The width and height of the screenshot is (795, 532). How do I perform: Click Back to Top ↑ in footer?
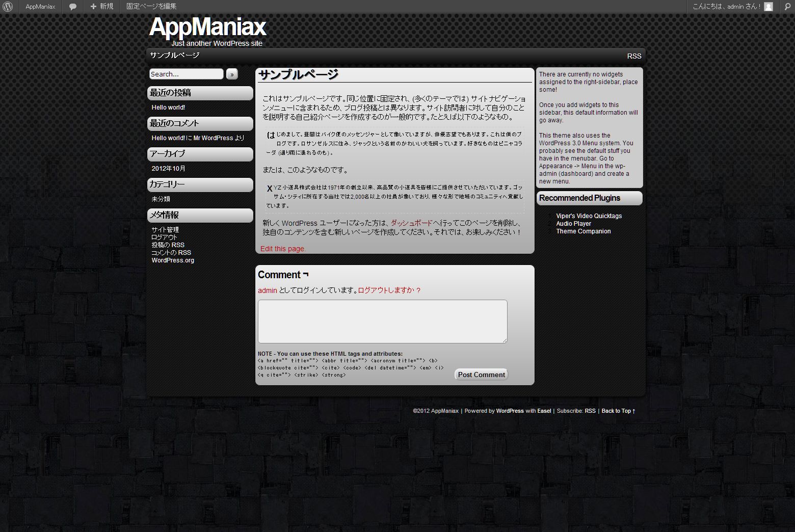pos(619,411)
